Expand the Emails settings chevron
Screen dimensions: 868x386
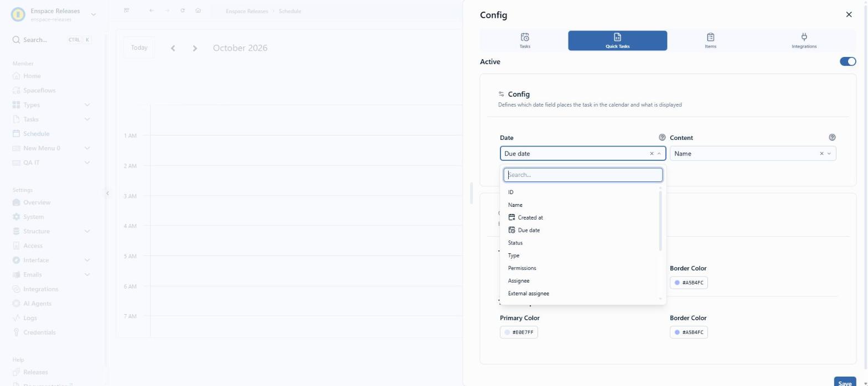click(87, 275)
